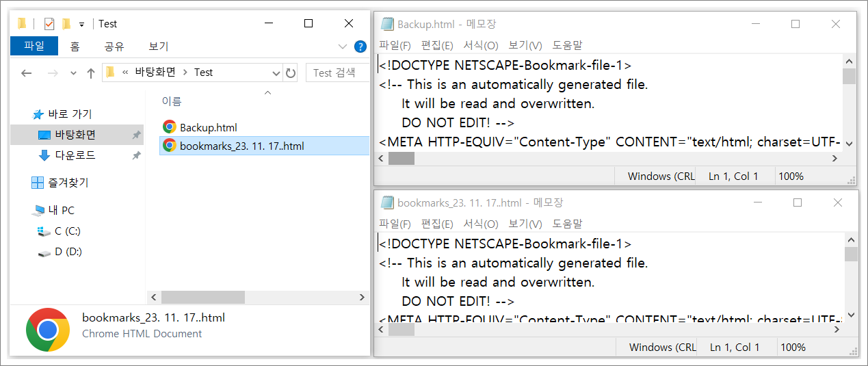Open 도움말 menu in bookmarks Notepad window
Image resolution: width=868 pixels, height=366 pixels.
pos(567,224)
